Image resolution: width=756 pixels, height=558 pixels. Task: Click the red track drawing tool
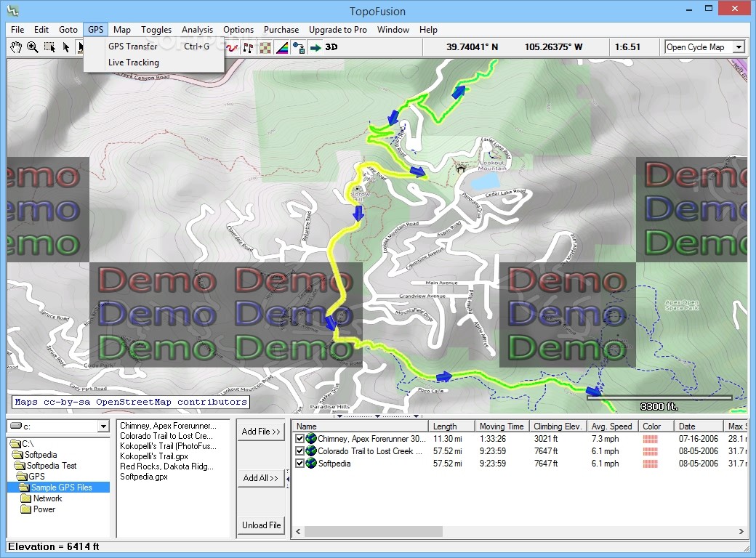232,47
